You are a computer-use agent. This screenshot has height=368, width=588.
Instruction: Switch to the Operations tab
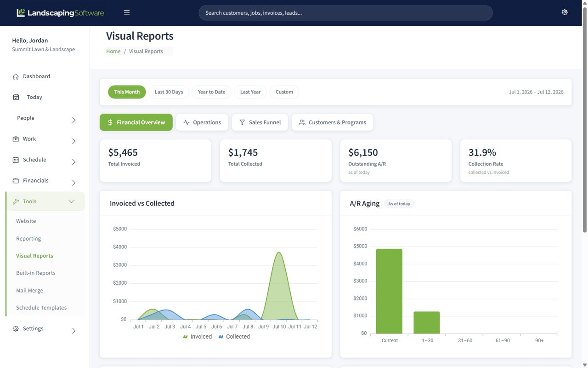coord(202,122)
